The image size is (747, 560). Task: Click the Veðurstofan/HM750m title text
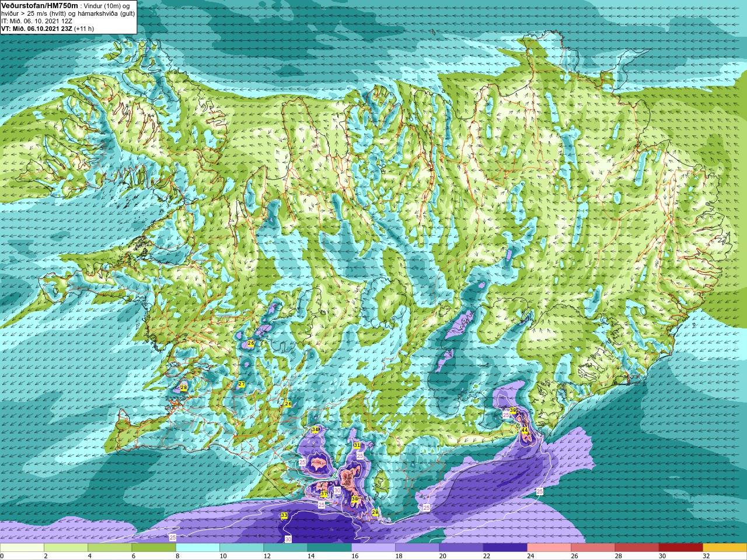pos(40,5)
